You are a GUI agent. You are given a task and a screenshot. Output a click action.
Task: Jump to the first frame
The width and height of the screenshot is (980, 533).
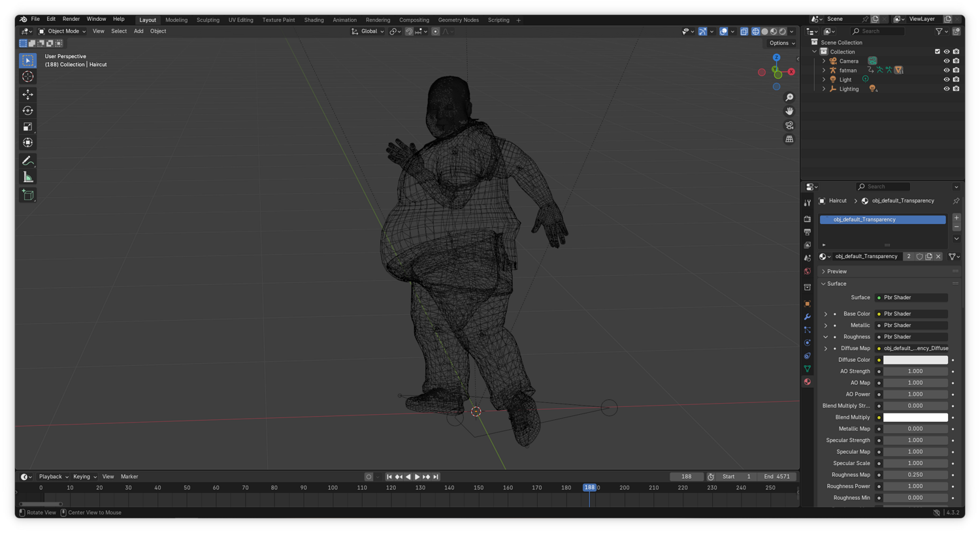389,477
